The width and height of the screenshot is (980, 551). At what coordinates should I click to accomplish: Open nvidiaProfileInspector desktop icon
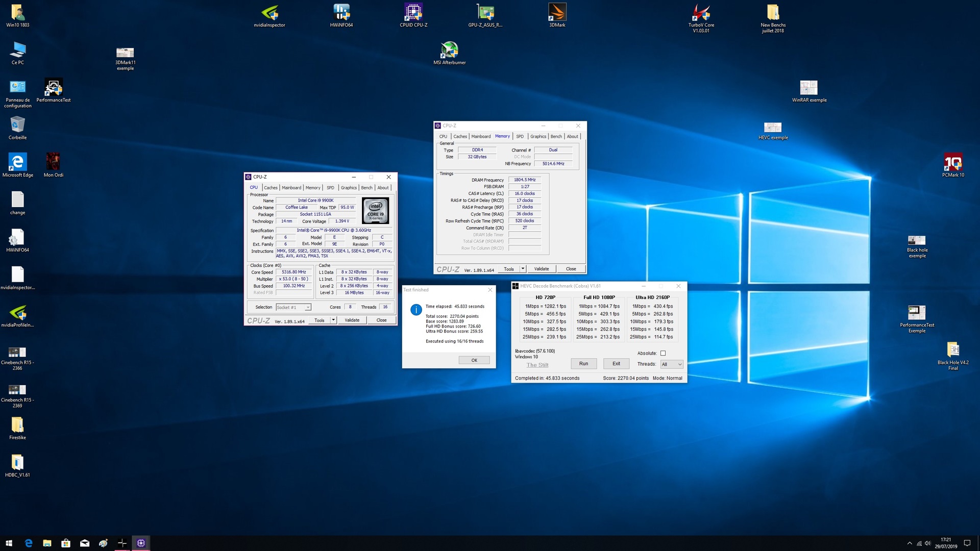pos(17,316)
